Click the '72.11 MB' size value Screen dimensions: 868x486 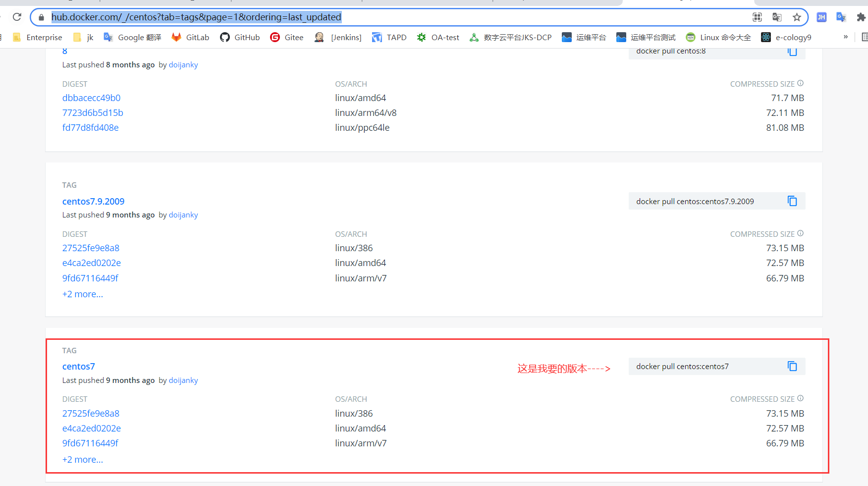click(x=785, y=113)
